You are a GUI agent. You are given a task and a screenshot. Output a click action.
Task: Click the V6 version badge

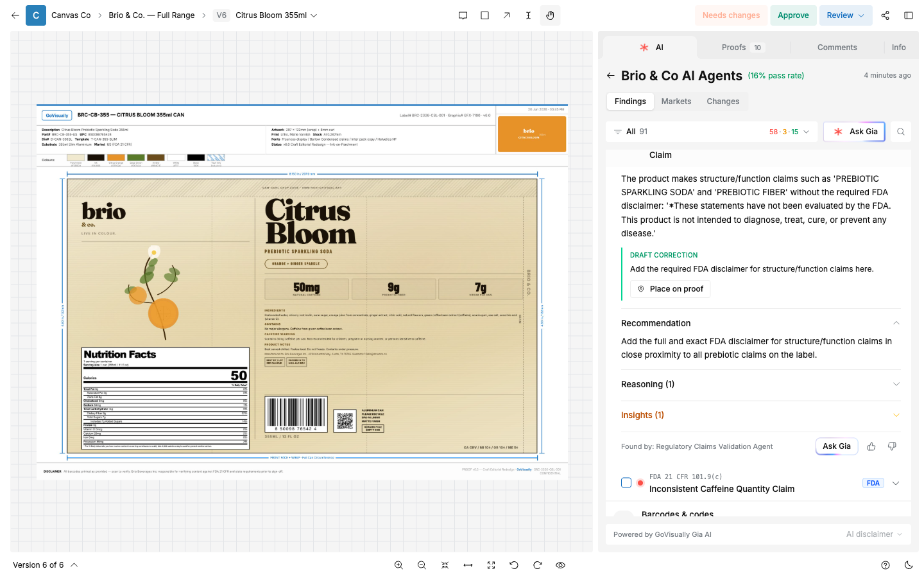(x=221, y=15)
